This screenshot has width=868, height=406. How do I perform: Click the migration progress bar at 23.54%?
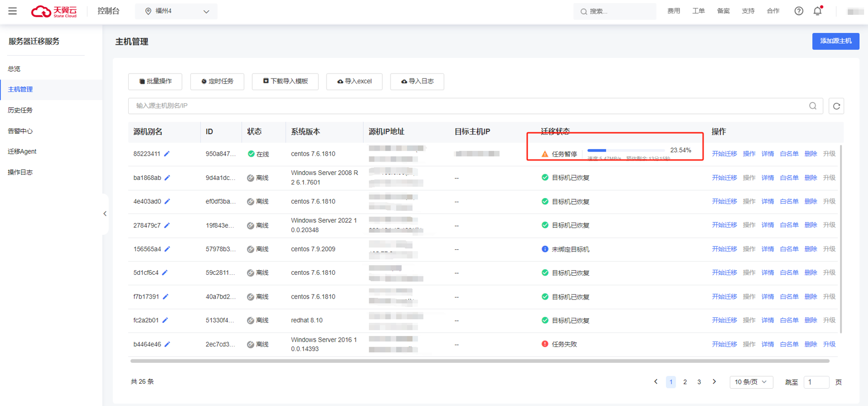pos(626,151)
